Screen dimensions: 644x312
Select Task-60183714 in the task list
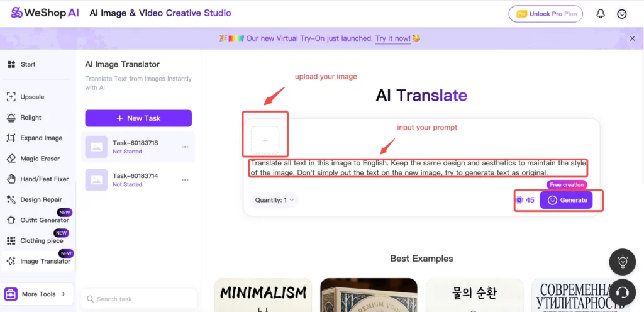click(138, 180)
